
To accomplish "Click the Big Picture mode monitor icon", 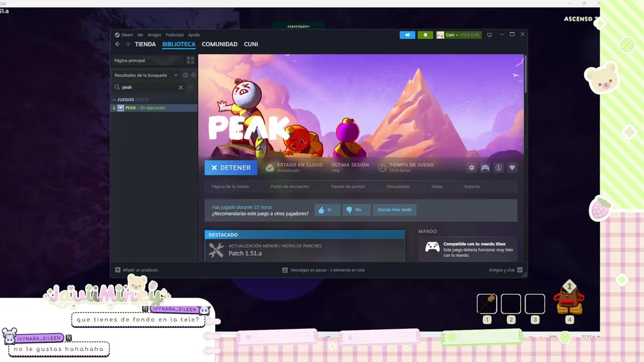I will tap(489, 35).
